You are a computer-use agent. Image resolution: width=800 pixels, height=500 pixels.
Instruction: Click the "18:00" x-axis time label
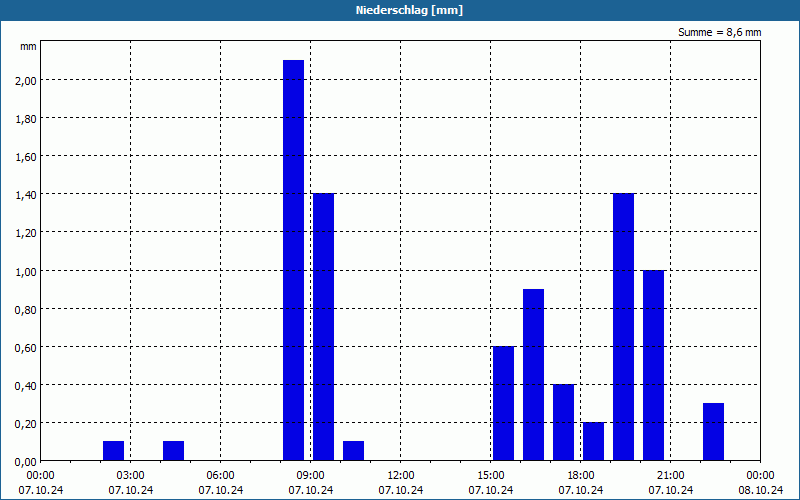tap(581, 476)
